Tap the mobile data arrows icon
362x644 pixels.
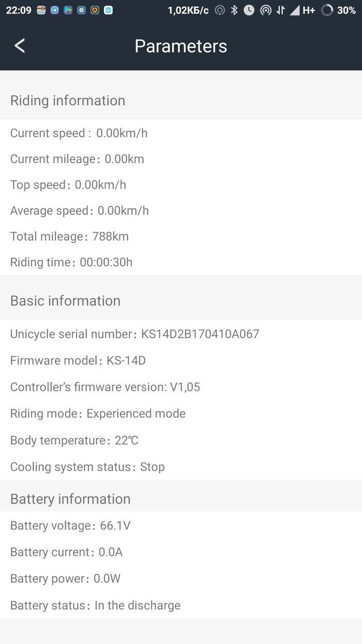[280, 10]
